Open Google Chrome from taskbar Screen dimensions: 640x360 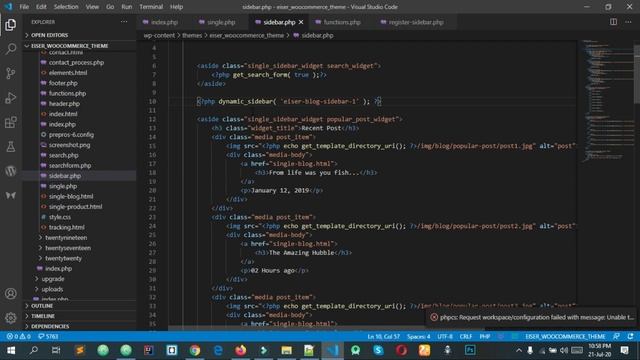195,350
